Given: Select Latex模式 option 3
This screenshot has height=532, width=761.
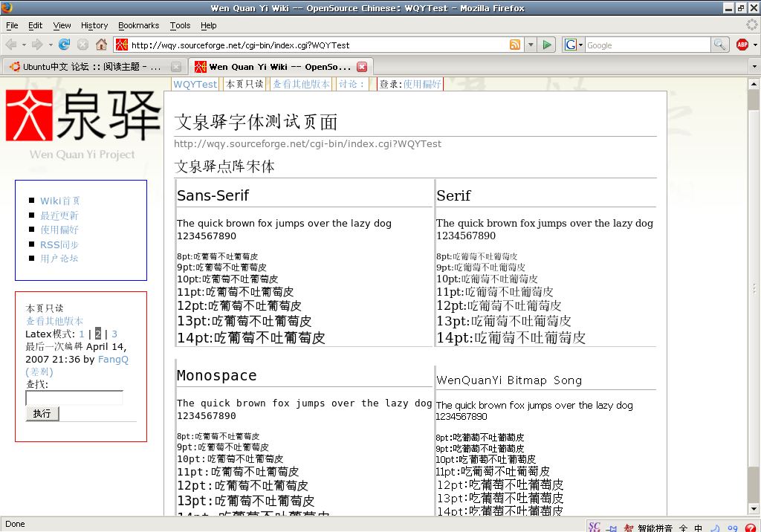Looking at the screenshot, I should point(114,334).
